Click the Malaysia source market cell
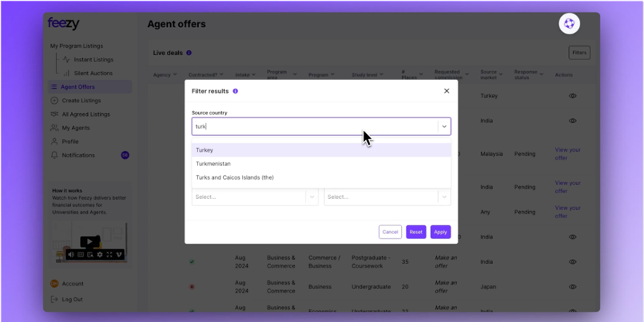 (492, 154)
